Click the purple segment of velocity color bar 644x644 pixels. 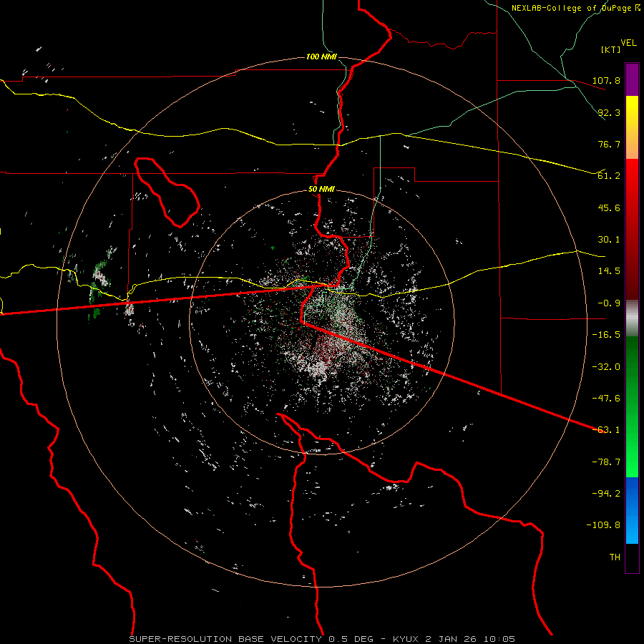pyautogui.click(x=632, y=79)
